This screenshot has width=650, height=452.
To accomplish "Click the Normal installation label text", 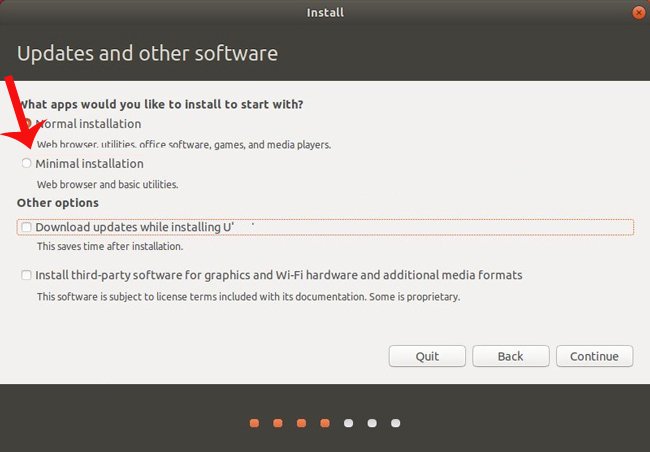I will (x=89, y=124).
